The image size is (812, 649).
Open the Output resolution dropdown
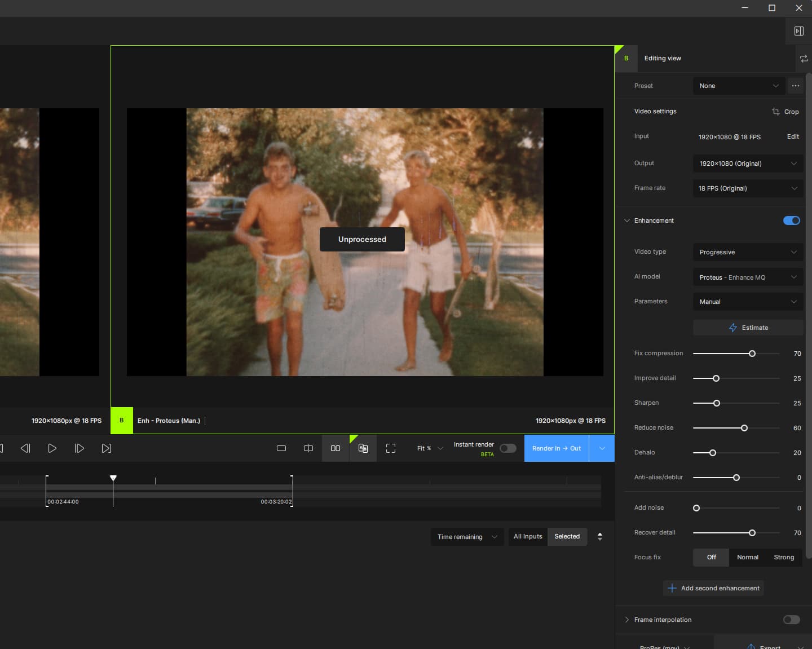tap(747, 164)
